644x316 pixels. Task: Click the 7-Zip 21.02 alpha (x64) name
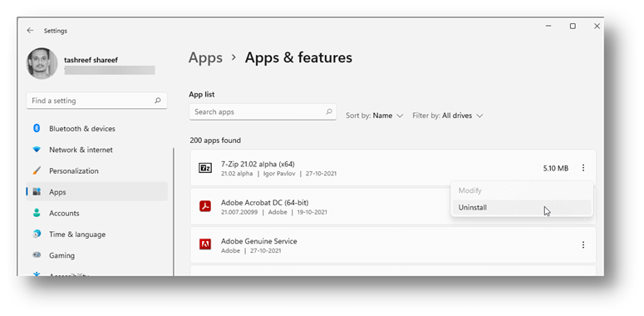pos(258,164)
